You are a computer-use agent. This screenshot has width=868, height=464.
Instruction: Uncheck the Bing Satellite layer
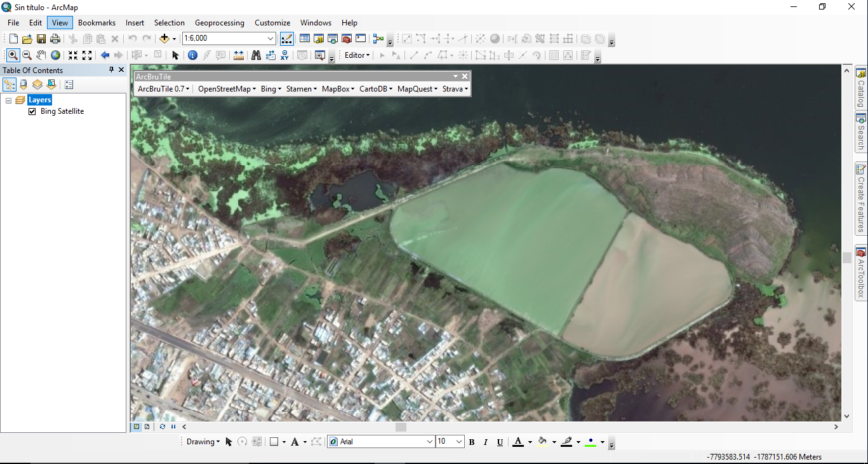pyautogui.click(x=32, y=111)
